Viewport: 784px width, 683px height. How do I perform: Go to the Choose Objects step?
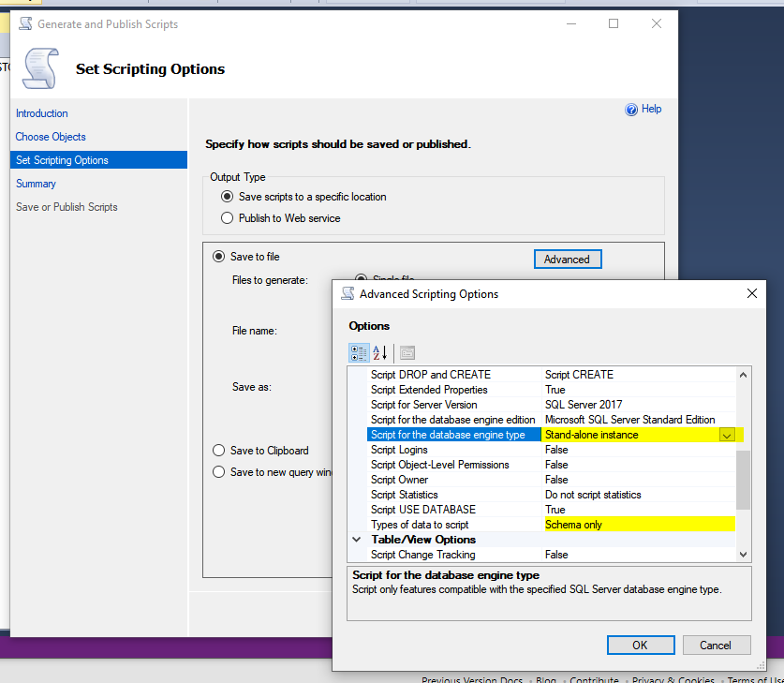pos(51,137)
